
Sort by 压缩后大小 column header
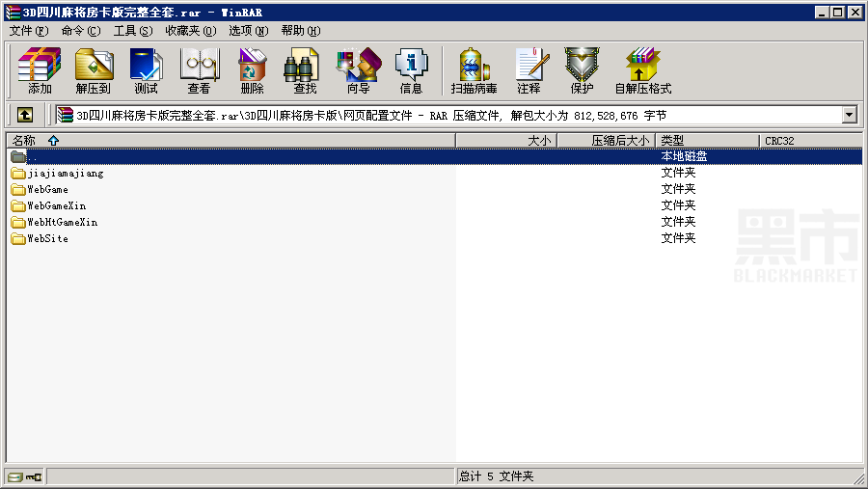[x=607, y=141]
